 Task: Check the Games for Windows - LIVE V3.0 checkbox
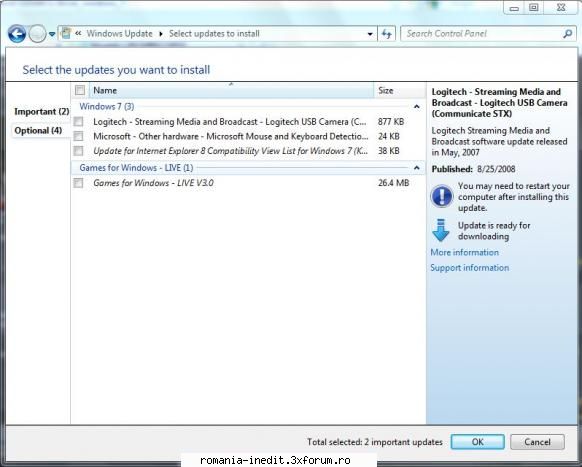78,183
